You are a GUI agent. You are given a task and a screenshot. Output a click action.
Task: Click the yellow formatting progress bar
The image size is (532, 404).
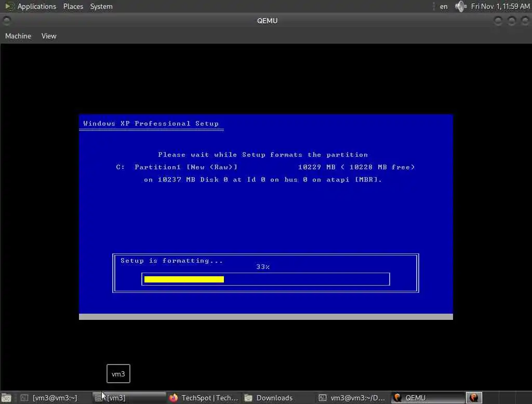tap(184, 279)
